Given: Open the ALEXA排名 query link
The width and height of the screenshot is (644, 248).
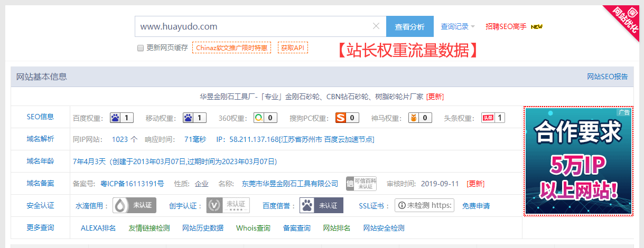Looking at the screenshot, I should pyautogui.click(x=98, y=228).
